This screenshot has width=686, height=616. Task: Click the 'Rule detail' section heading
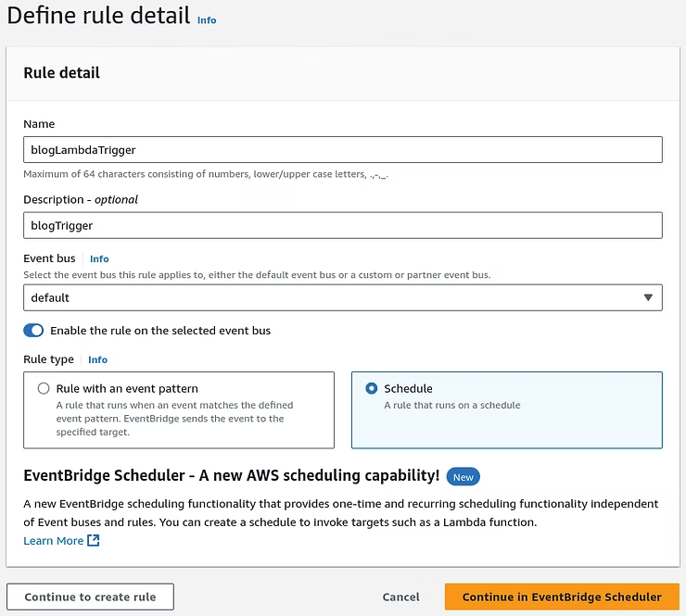coord(62,72)
